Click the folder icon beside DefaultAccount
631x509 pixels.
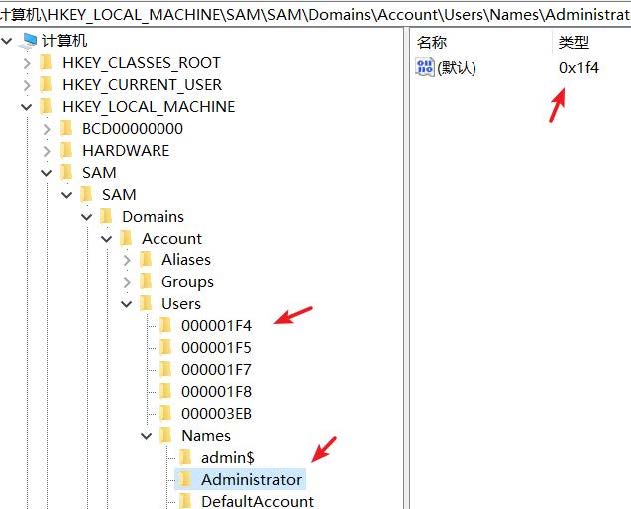(185, 501)
